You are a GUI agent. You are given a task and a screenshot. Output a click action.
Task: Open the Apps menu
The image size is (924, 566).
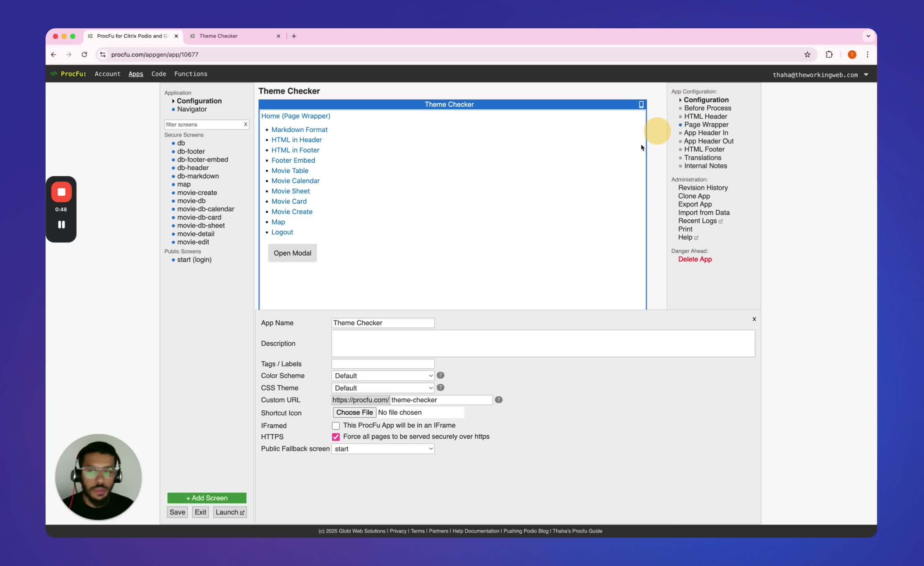(x=136, y=74)
